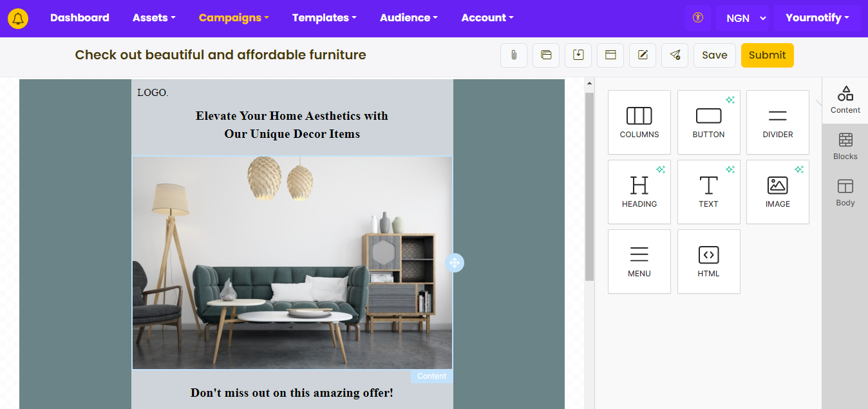Click AI sparkle icon on Heading block
The height and width of the screenshot is (409, 868).
pyautogui.click(x=661, y=169)
